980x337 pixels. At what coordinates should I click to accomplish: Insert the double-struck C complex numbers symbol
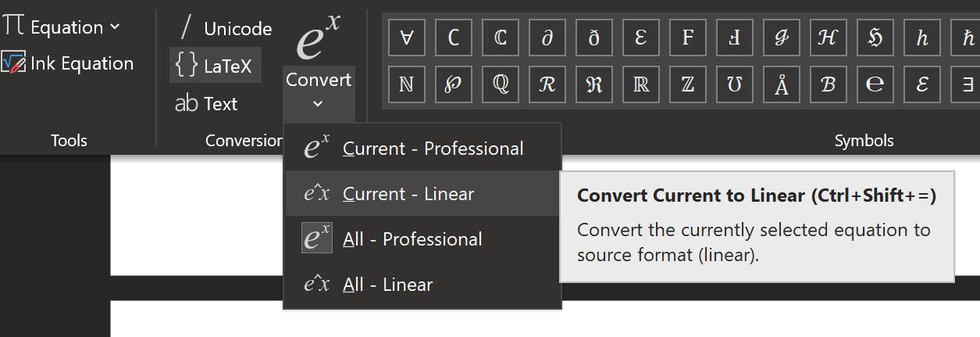[501, 38]
